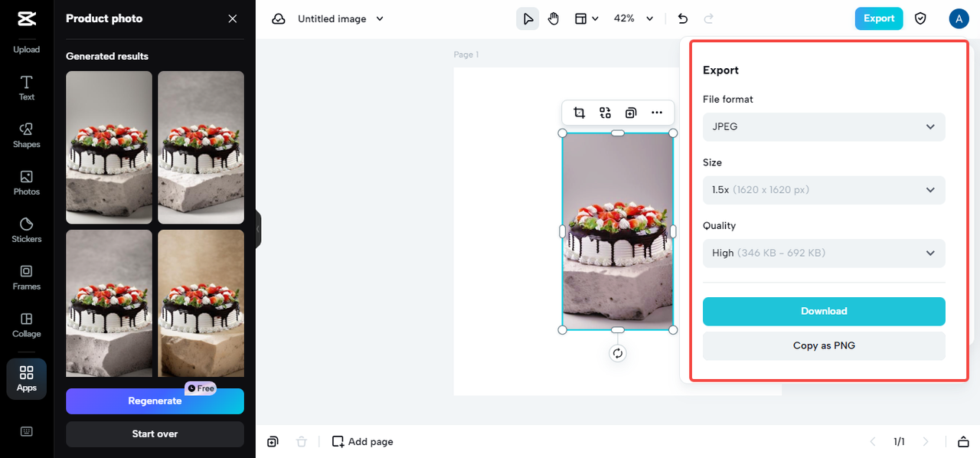Open the 42% zoom level dropdown
980x458 pixels.
point(634,18)
